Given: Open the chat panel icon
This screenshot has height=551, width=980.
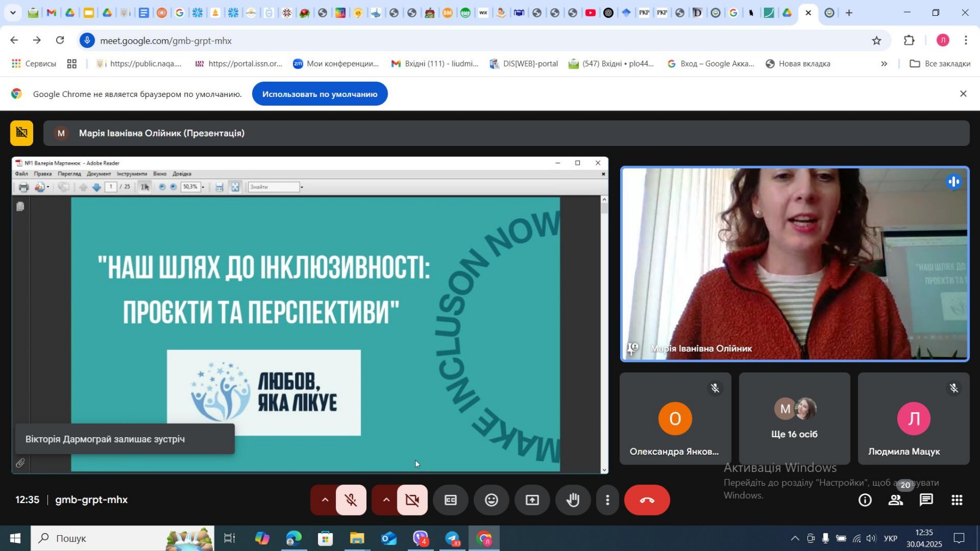Looking at the screenshot, I should [x=926, y=500].
